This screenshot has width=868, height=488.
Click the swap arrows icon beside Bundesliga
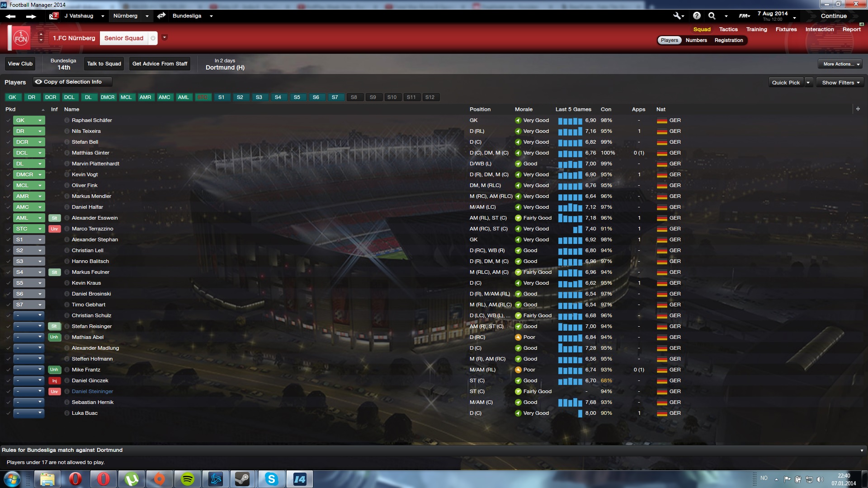[161, 16]
